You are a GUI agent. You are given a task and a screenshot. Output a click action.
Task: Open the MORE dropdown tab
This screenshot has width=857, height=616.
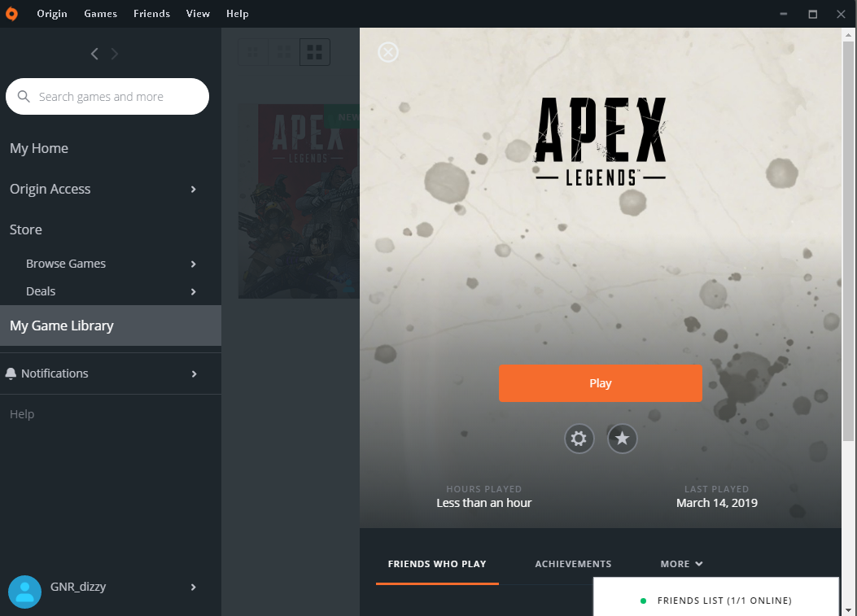point(681,564)
